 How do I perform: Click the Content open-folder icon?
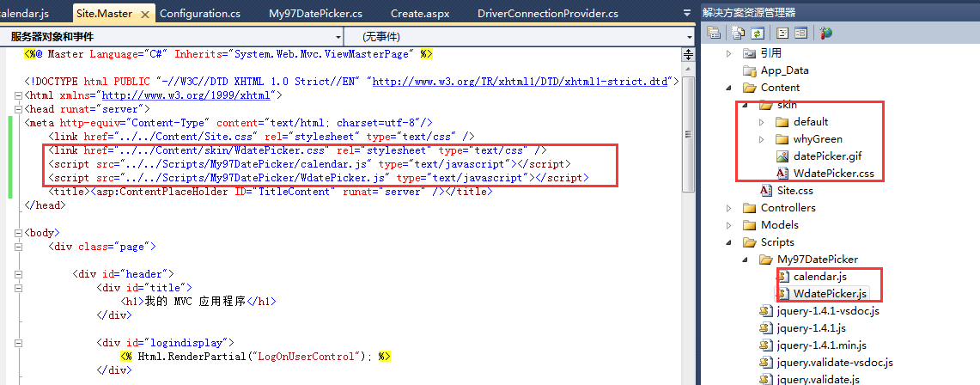(749, 88)
